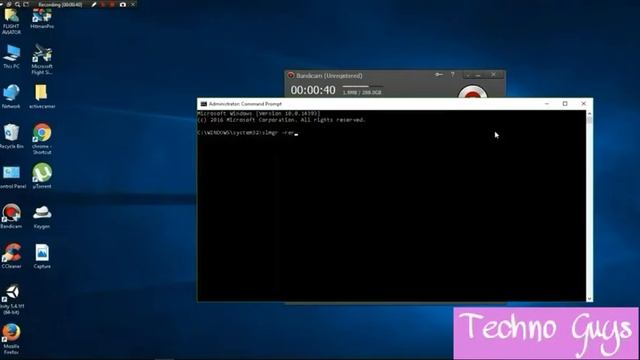
Task: Launch Bandicam desktop shortcut
Action: point(11,216)
